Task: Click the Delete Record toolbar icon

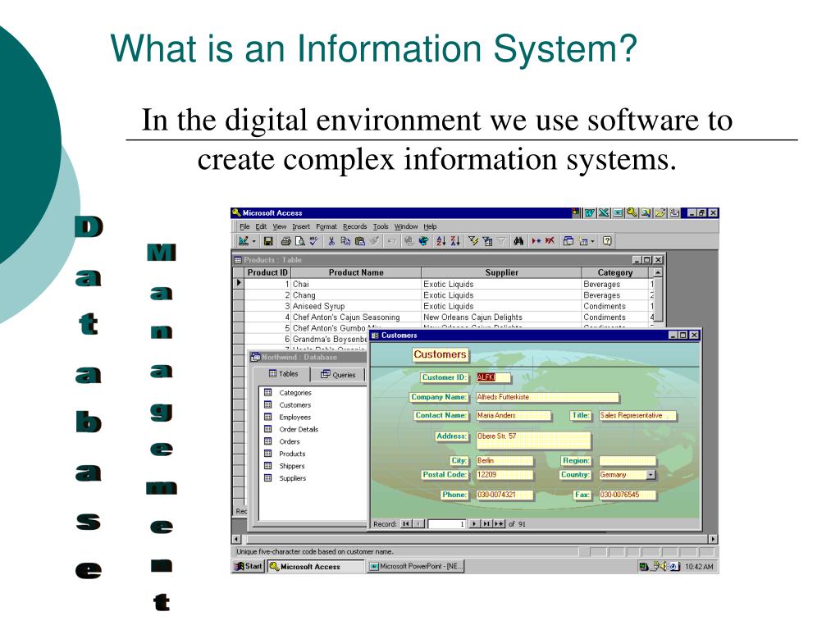Action: tap(550, 241)
